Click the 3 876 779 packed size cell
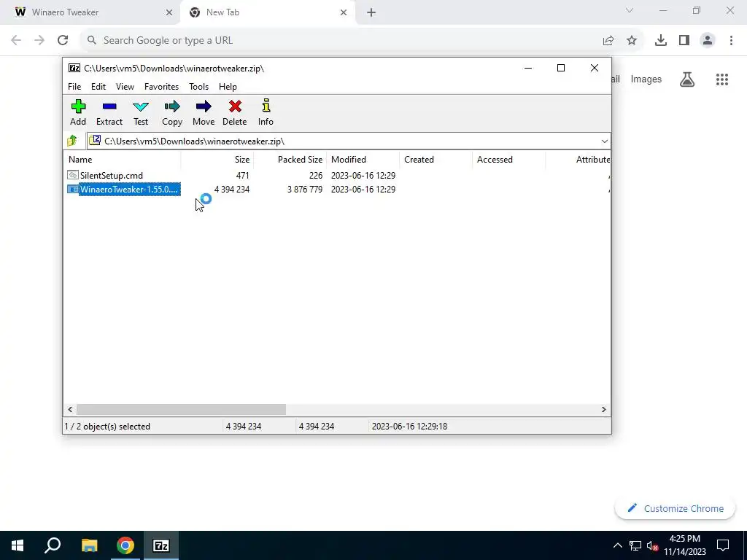The height and width of the screenshot is (560, 747). coord(305,189)
